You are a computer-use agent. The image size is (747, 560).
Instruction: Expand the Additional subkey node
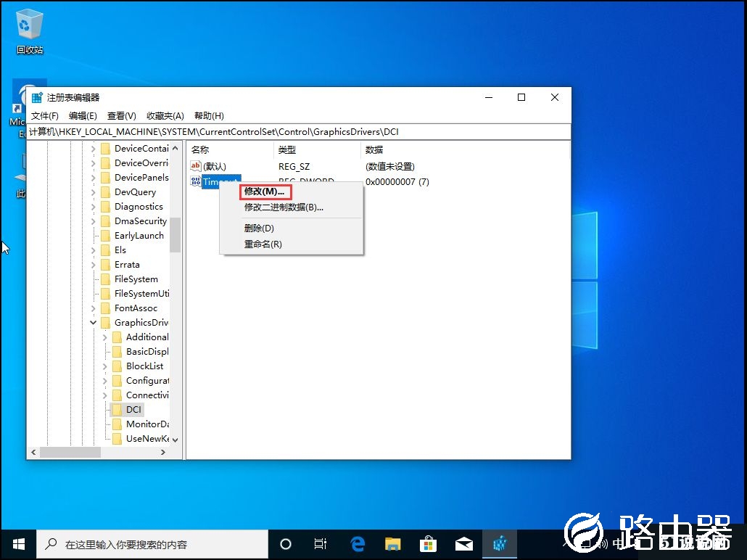click(x=105, y=337)
